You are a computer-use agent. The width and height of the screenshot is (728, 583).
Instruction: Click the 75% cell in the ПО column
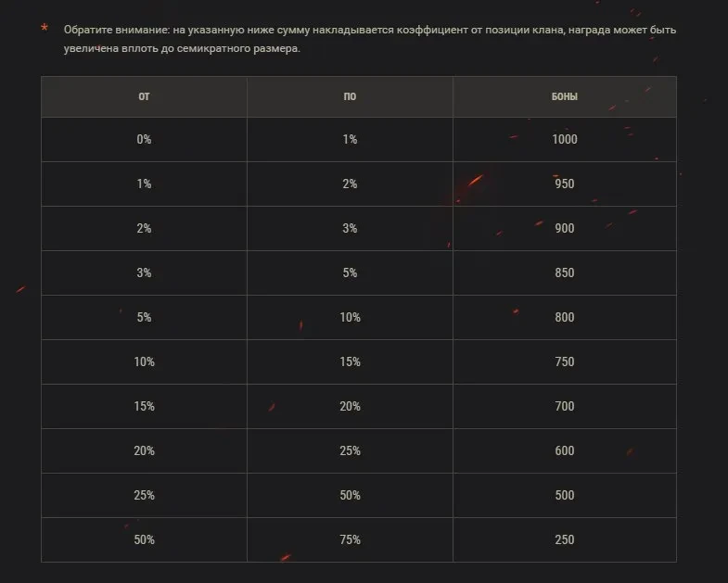tap(350, 539)
